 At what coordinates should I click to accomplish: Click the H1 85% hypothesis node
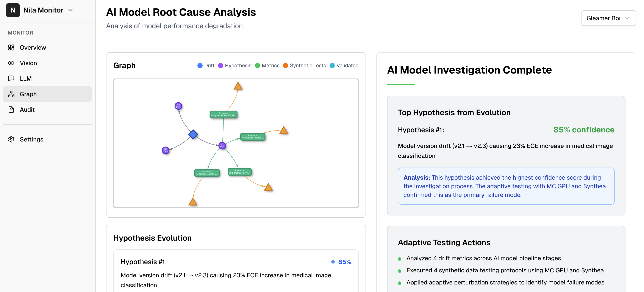[222, 145]
